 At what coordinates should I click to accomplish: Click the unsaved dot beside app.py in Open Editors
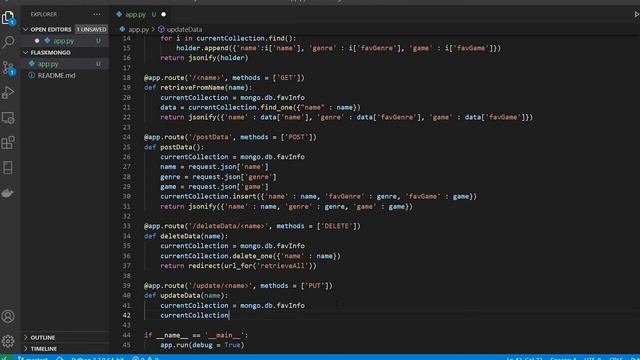(37, 41)
